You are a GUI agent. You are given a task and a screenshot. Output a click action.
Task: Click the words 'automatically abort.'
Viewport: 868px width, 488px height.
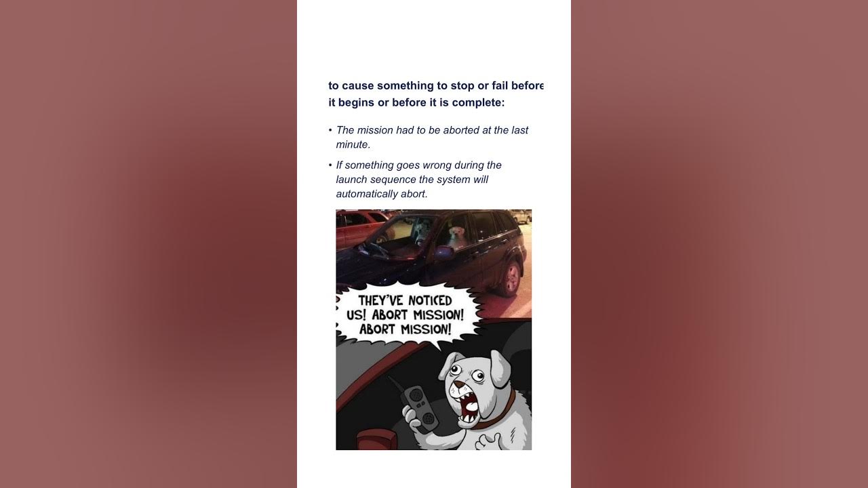(x=382, y=194)
